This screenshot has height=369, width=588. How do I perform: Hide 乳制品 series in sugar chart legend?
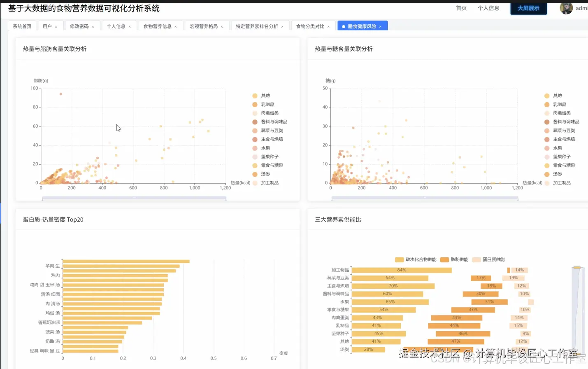555,105
